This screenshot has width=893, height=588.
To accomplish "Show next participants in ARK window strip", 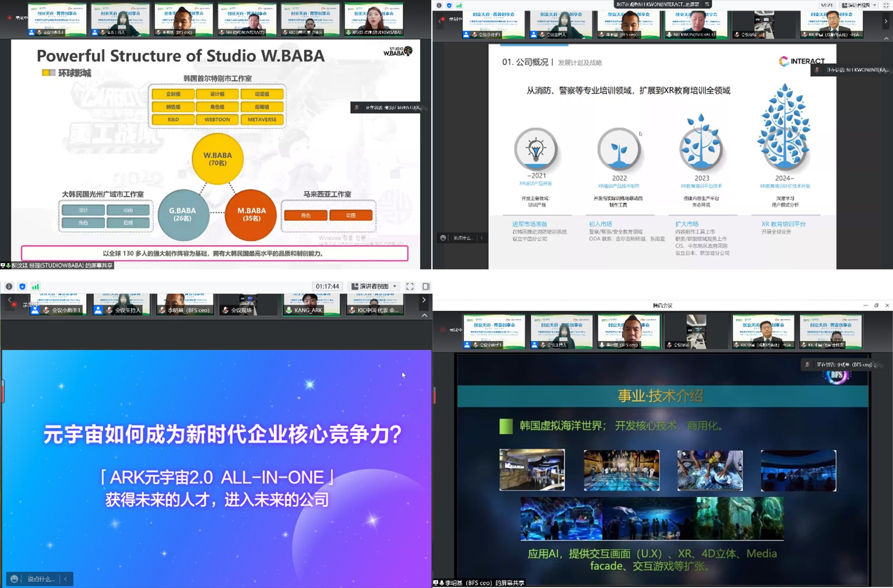I will pyautogui.click(x=424, y=300).
